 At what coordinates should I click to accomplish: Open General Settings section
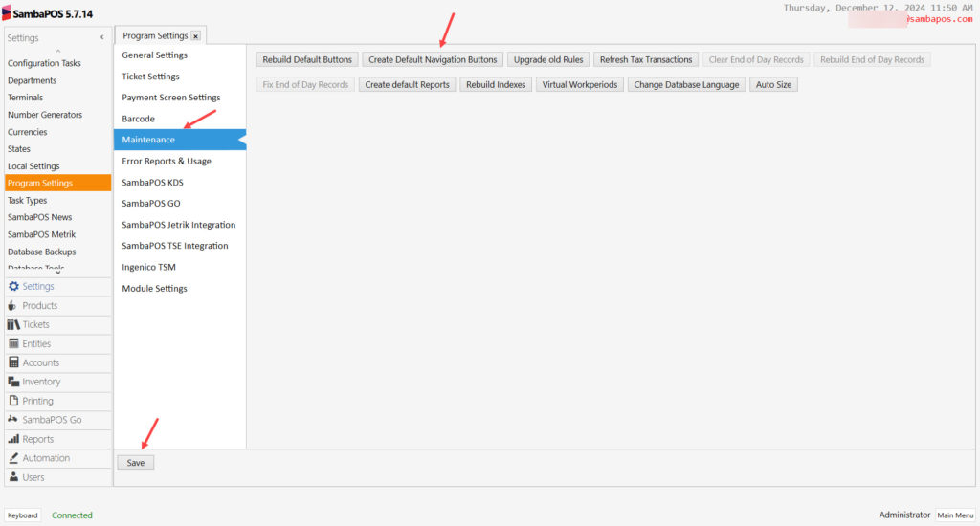coord(180,55)
